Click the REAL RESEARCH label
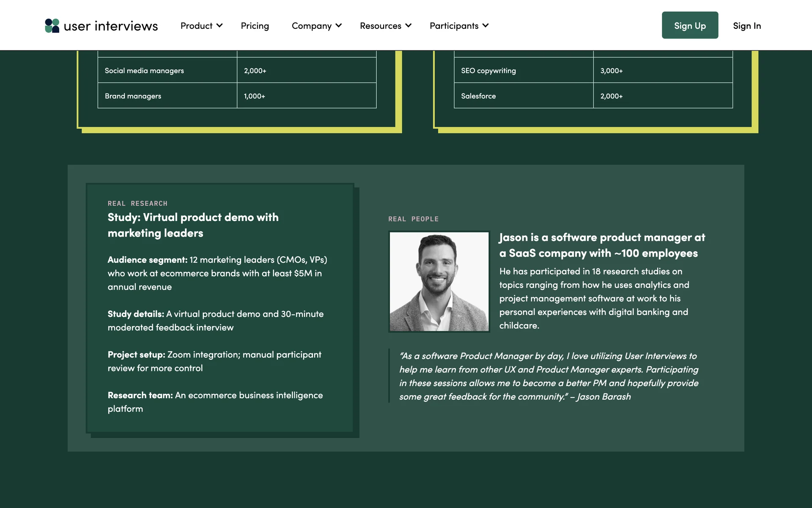The width and height of the screenshot is (812, 508). (137, 204)
